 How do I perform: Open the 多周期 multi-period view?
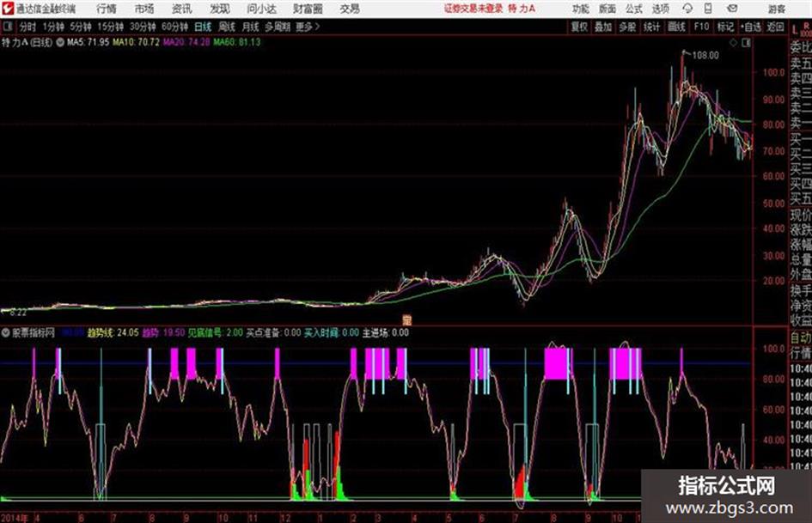278,27
